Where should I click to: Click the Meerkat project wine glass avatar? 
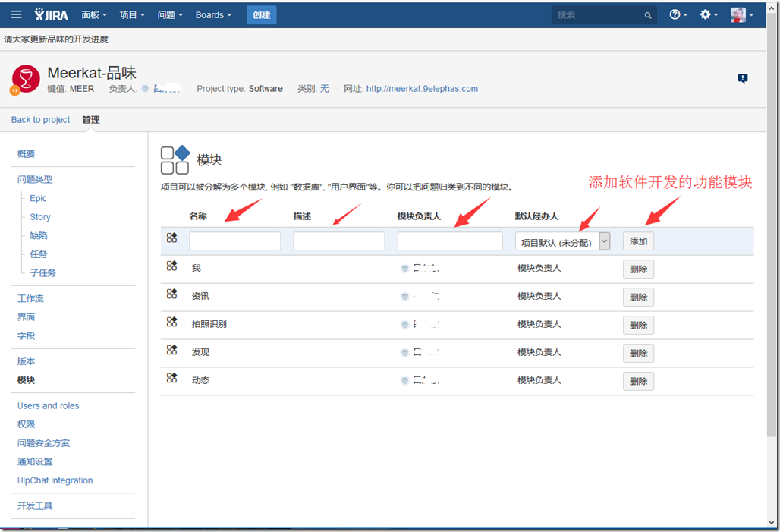pos(27,80)
